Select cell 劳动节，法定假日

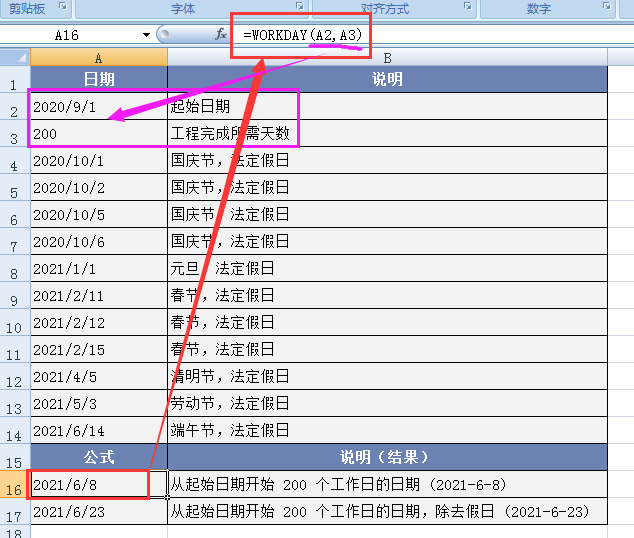click(x=387, y=404)
